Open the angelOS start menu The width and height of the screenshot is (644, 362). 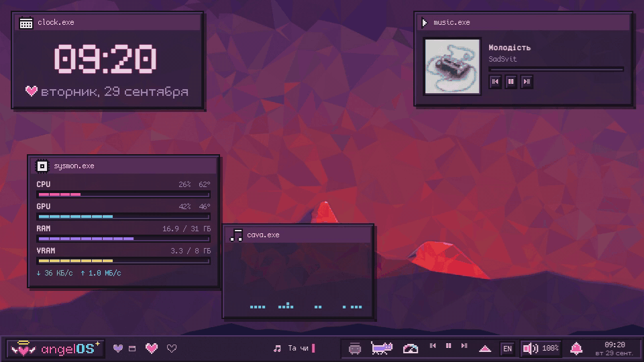click(55, 349)
